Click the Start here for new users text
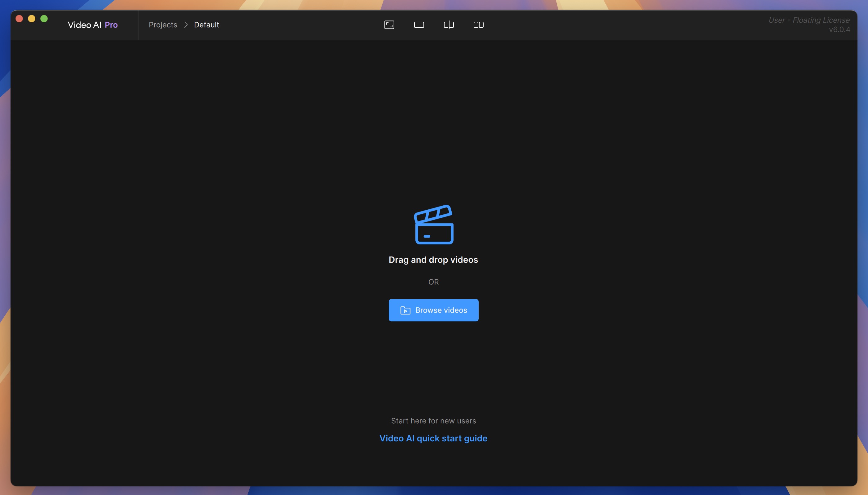868x495 pixels. (x=433, y=421)
